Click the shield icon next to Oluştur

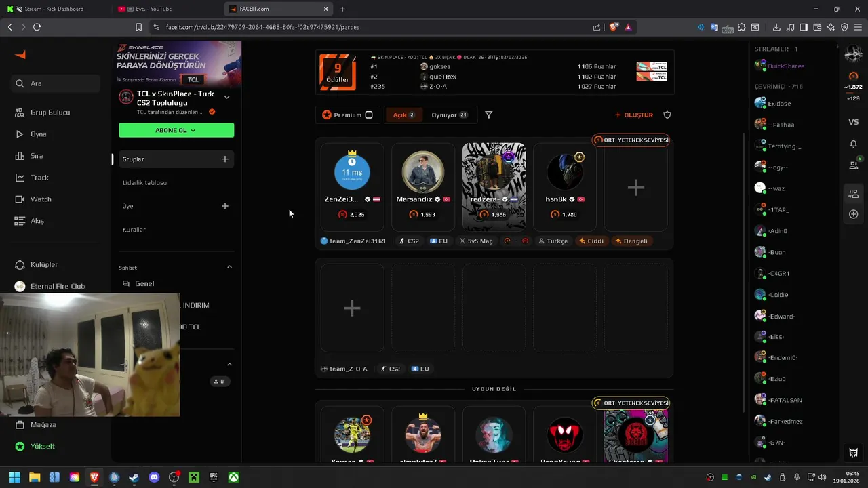click(x=667, y=115)
